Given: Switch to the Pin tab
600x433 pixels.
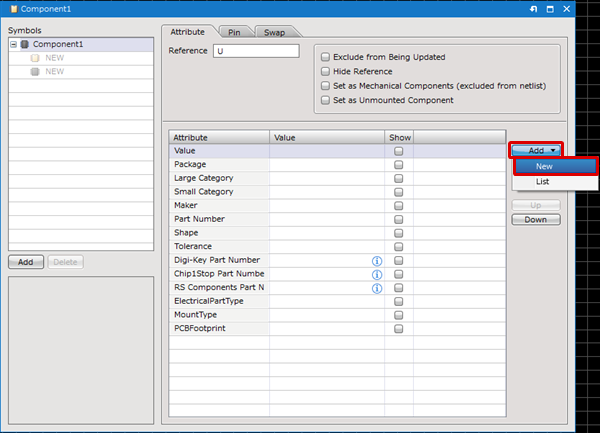Looking at the screenshot, I should pos(233,32).
